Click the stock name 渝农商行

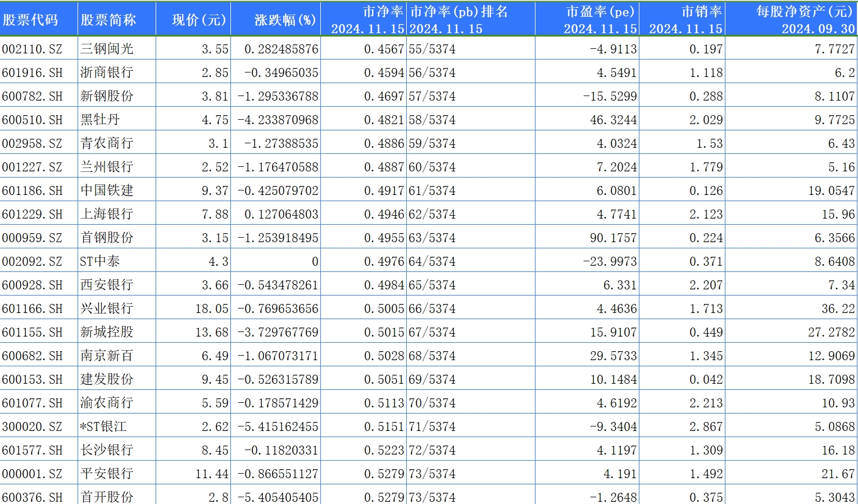pyautogui.click(x=107, y=403)
